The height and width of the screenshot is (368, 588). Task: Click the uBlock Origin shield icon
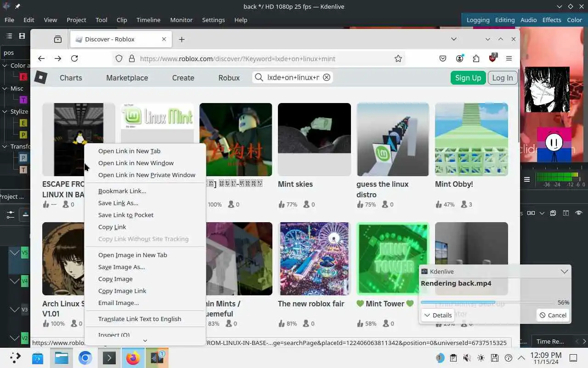tap(492, 58)
